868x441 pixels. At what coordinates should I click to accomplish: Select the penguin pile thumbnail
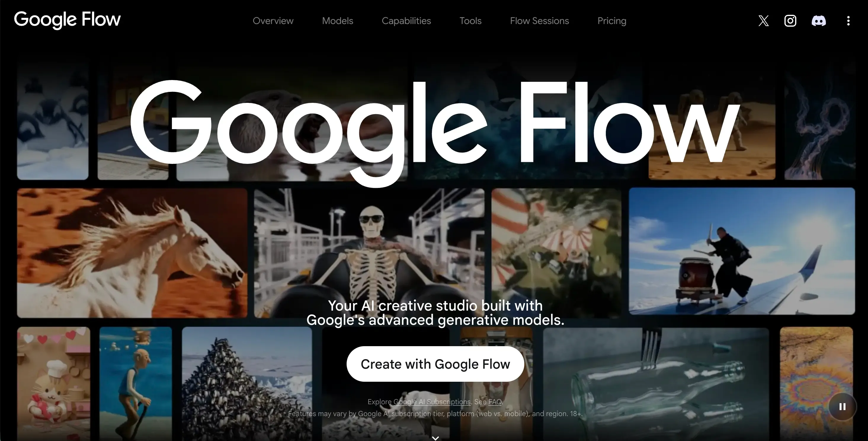[x=247, y=384]
